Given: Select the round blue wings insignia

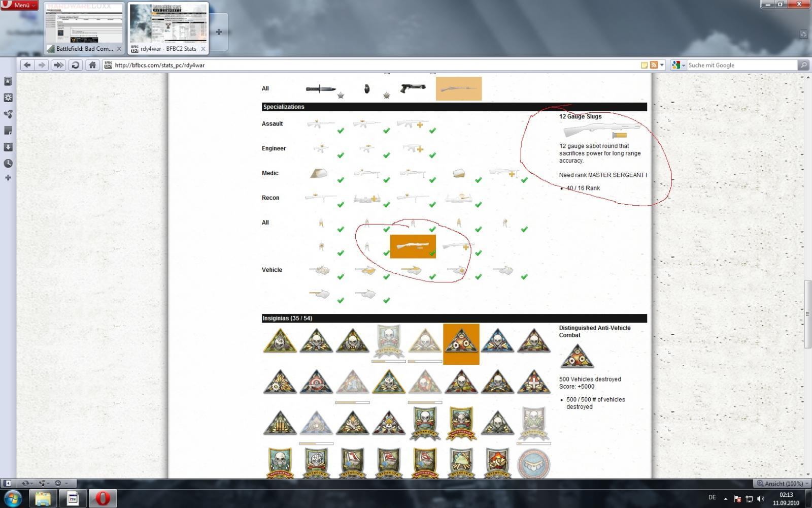Looking at the screenshot, I should click(534, 464).
